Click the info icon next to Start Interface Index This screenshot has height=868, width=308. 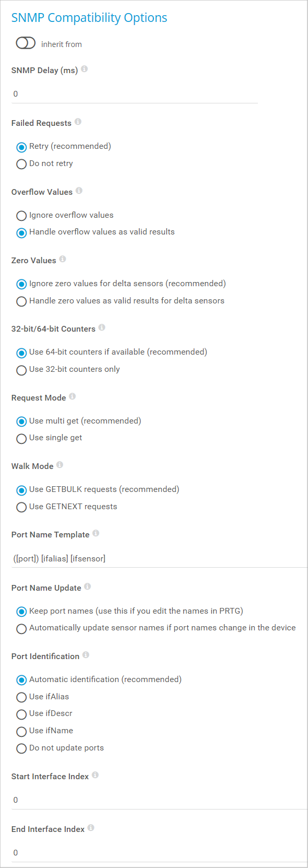(x=96, y=775)
